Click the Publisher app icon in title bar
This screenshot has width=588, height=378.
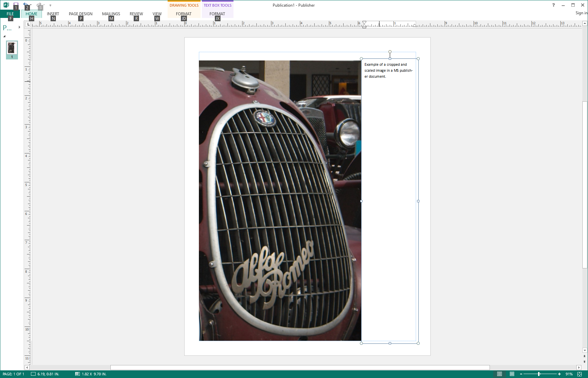coord(6,5)
